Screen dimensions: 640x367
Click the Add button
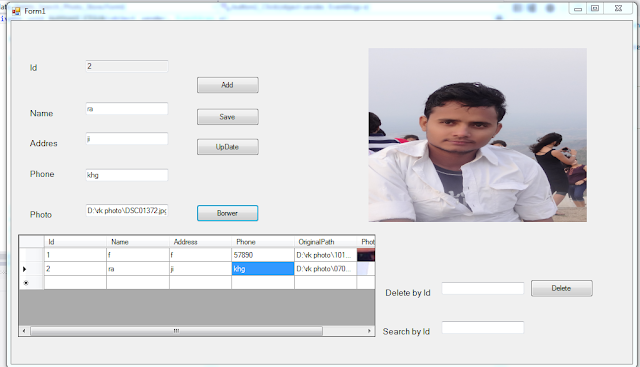(x=227, y=85)
